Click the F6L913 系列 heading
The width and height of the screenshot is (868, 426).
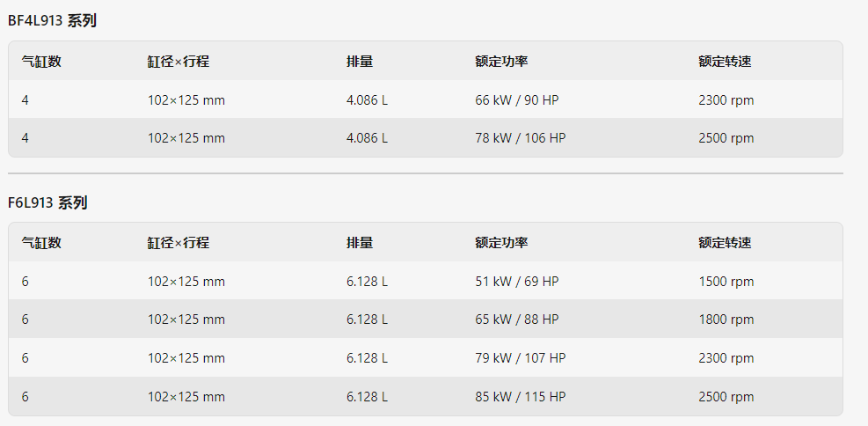tap(47, 202)
